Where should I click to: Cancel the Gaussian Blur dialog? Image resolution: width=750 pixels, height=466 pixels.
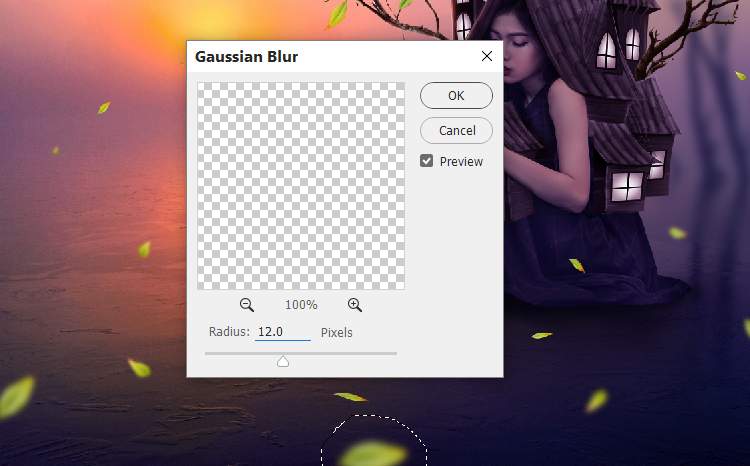coord(456,130)
